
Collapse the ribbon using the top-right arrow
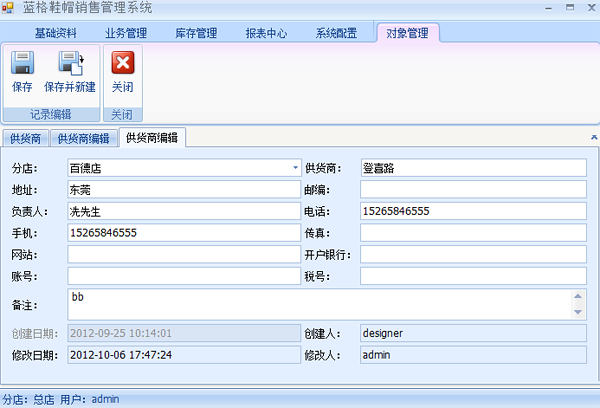(594, 135)
